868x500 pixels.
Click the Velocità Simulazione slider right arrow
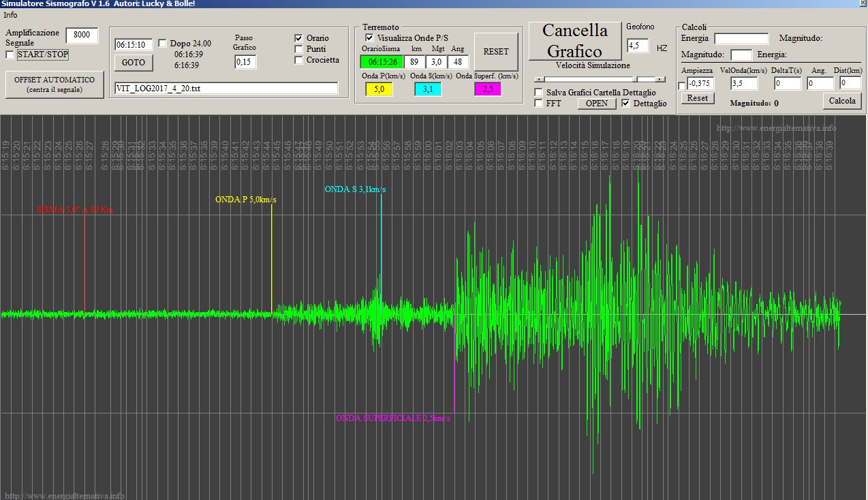click(x=660, y=79)
